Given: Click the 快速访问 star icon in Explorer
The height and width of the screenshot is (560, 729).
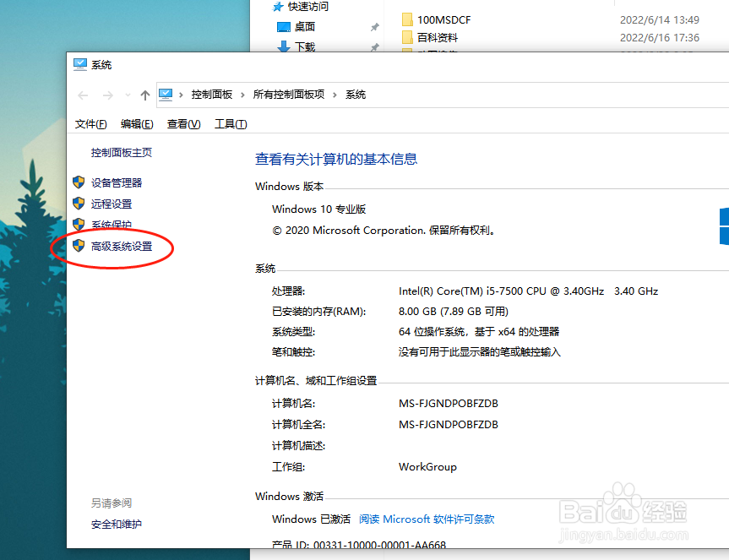Looking at the screenshot, I should [x=278, y=7].
